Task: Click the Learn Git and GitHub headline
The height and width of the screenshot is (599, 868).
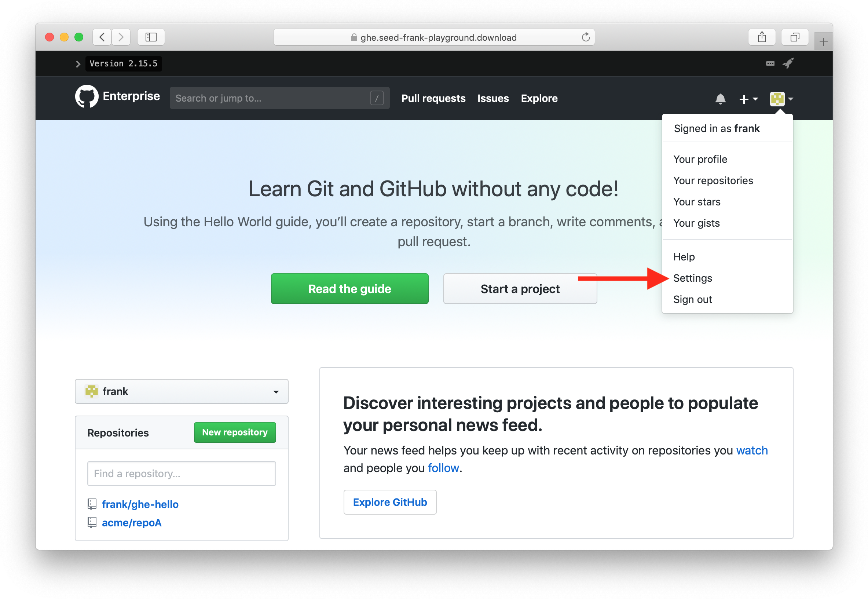Action: (x=433, y=189)
